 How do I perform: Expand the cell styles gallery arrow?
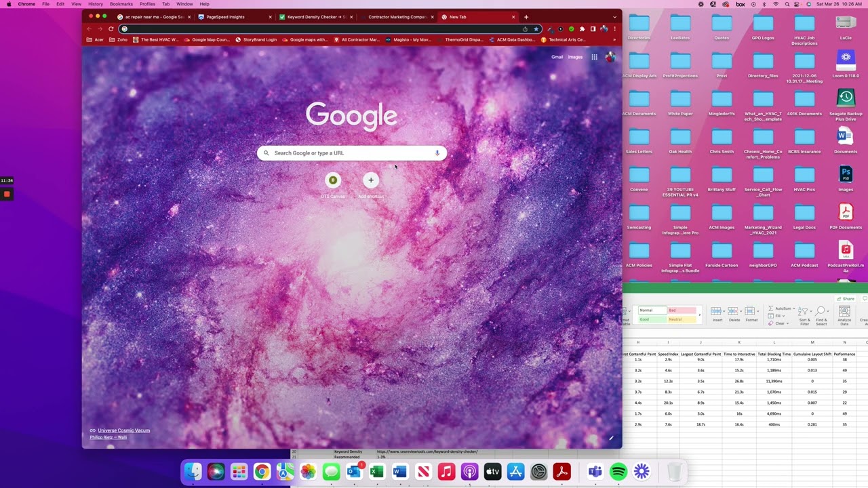click(x=701, y=314)
